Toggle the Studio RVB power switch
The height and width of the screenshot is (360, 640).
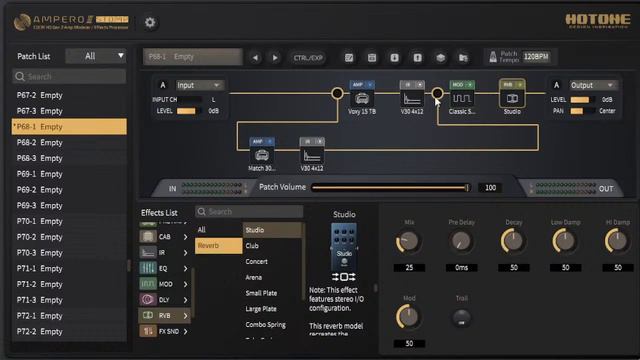(x=520, y=84)
